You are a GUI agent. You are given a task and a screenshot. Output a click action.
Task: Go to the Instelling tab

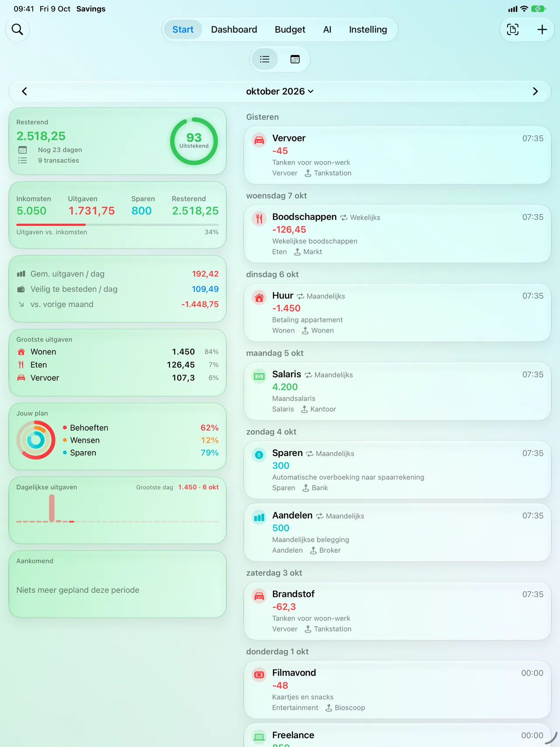coord(368,29)
